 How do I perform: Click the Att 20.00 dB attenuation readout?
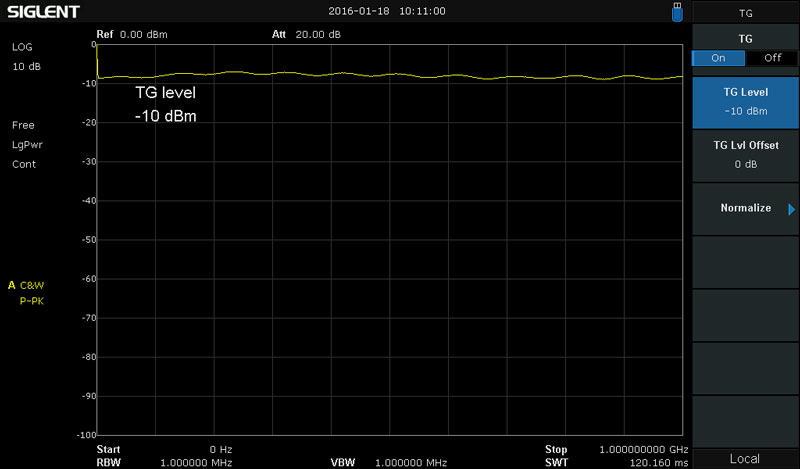pyautogui.click(x=306, y=34)
